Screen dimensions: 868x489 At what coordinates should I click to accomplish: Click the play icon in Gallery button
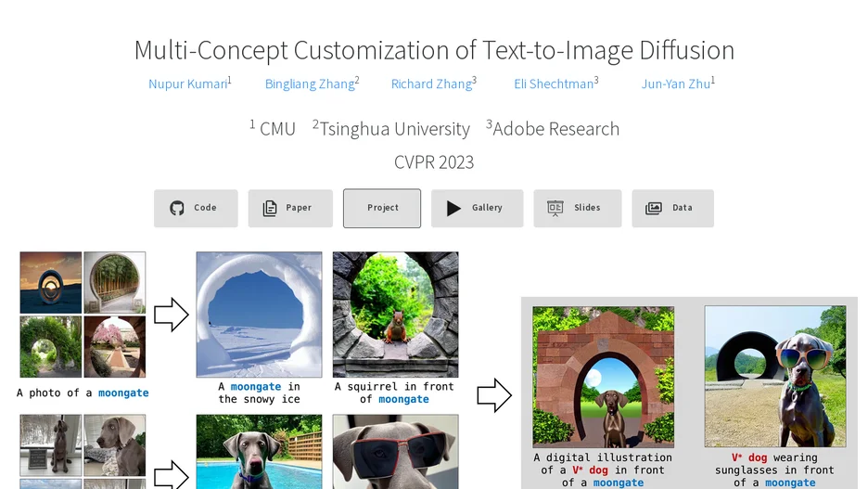(x=453, y=208)
